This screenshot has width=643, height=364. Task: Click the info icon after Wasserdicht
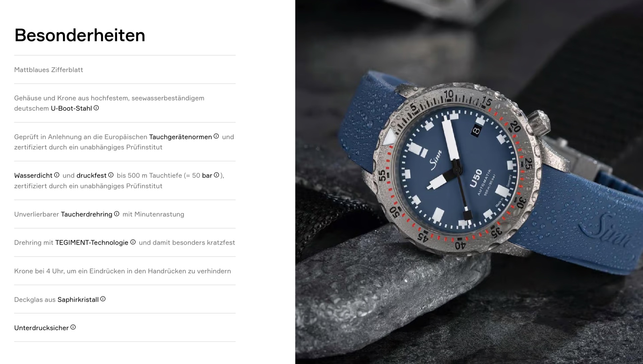[57, 175]
